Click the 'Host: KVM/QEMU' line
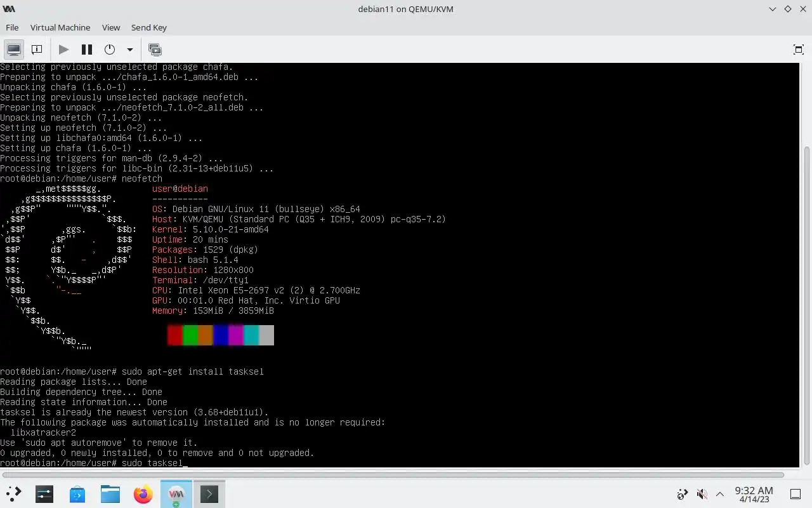Screen dimensions: 812x508 (299, 219)
